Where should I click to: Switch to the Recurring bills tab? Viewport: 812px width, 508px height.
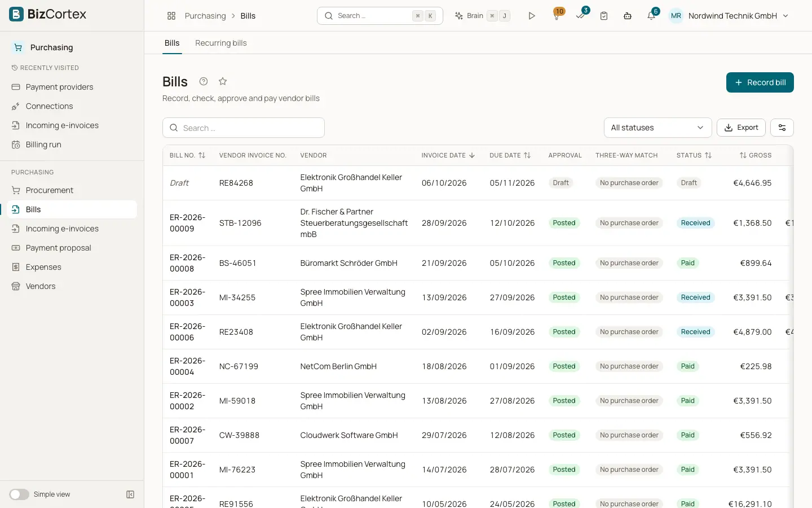[220, 43]
